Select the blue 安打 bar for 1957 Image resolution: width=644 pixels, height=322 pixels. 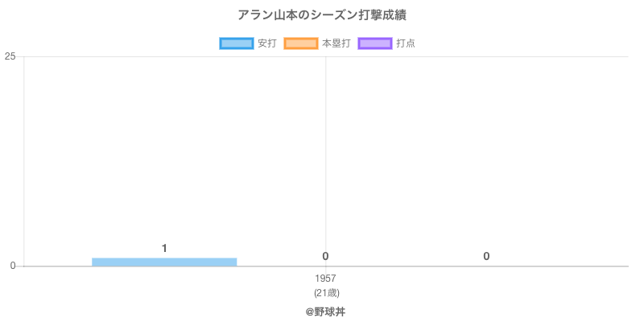(x=164, y=262)
